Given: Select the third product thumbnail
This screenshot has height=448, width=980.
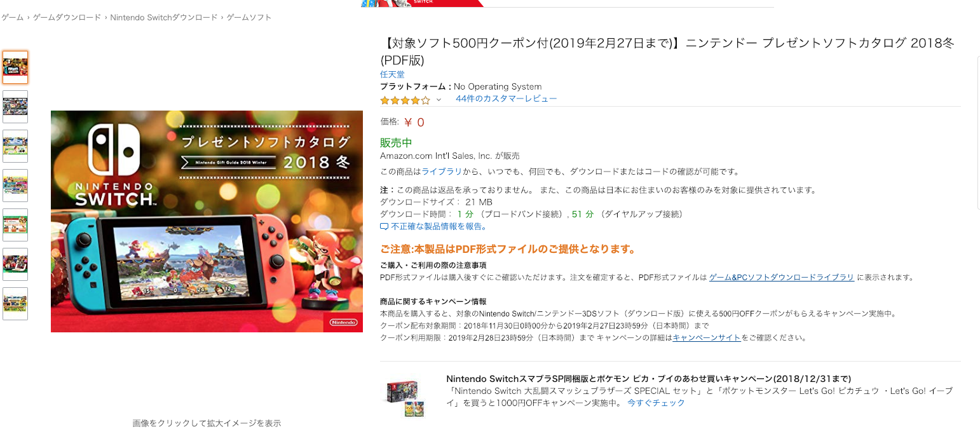Looking at the screenshot, I should 15,146.
